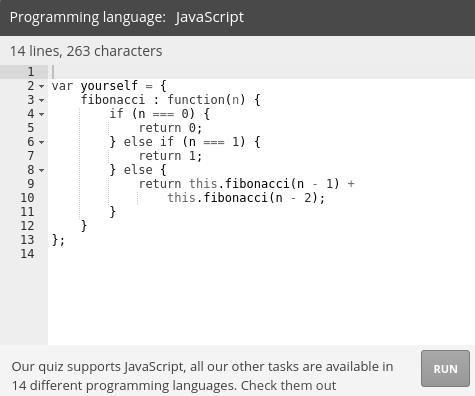Collapse the fold arrow on line 2
The width and height of the screenshot is (475, 396).
click(41, 86)
